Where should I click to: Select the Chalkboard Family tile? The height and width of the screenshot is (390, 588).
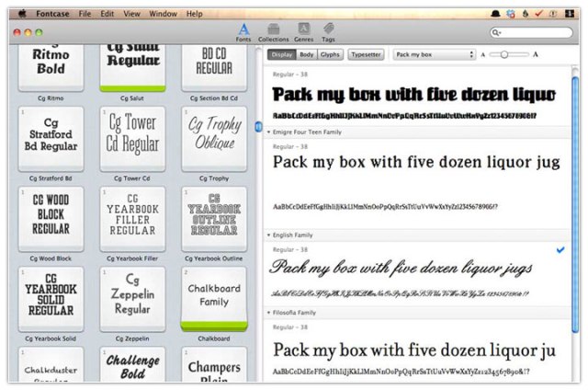[x=214, y=299]
